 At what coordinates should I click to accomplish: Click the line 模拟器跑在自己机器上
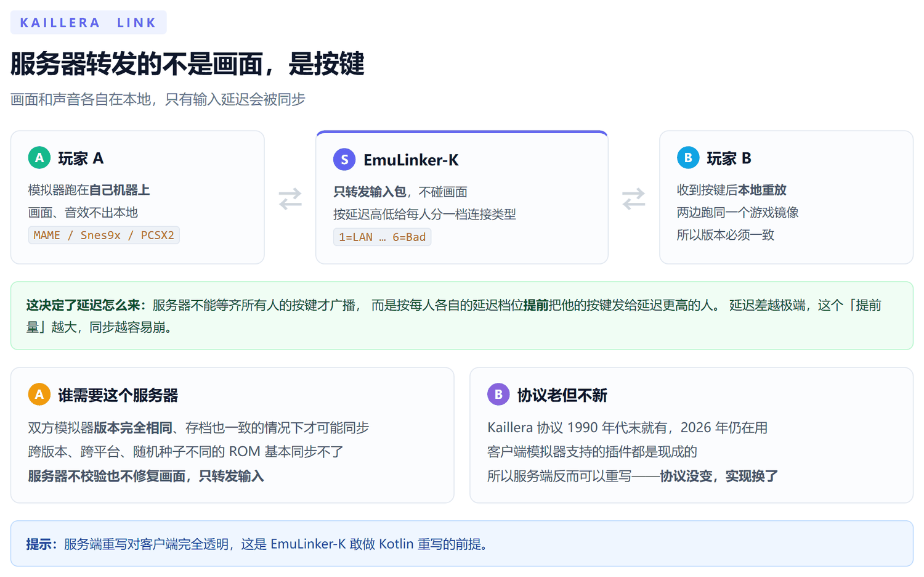click(x=89, y=190)
